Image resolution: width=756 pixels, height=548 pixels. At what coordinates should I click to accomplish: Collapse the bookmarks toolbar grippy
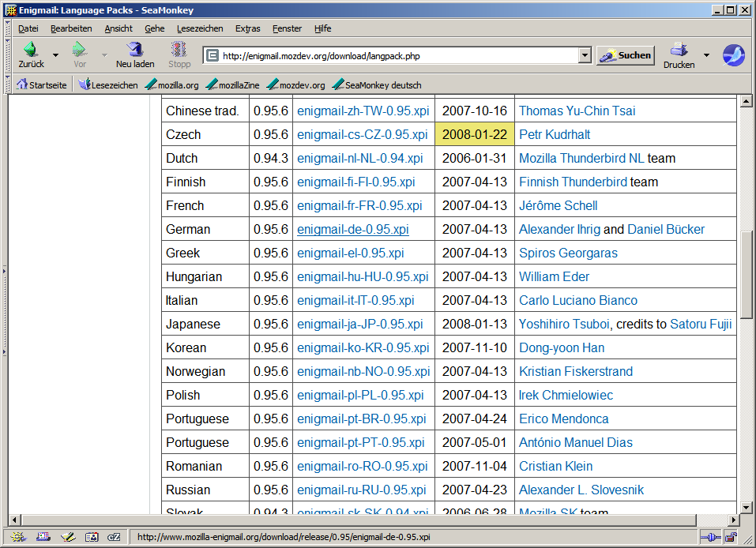pyautogui.click(x=7, y=84)
